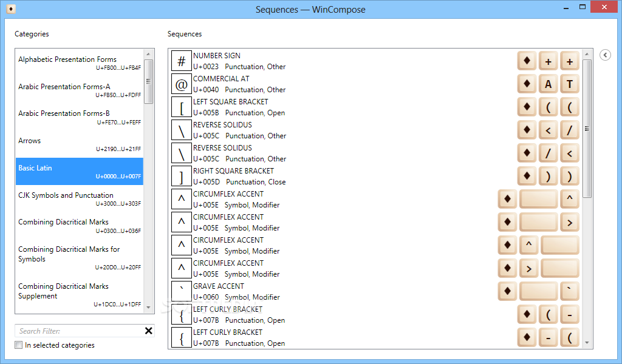Click the scroll-up arrow of the Sequences list
The image size is (622, 364).
coord(587,54)
